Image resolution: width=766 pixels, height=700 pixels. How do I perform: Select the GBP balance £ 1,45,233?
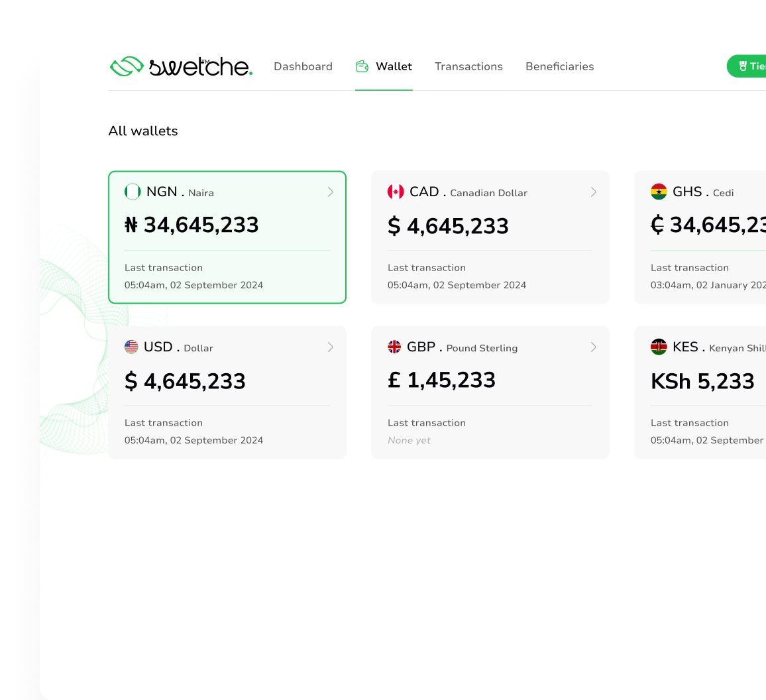[441, 380]
